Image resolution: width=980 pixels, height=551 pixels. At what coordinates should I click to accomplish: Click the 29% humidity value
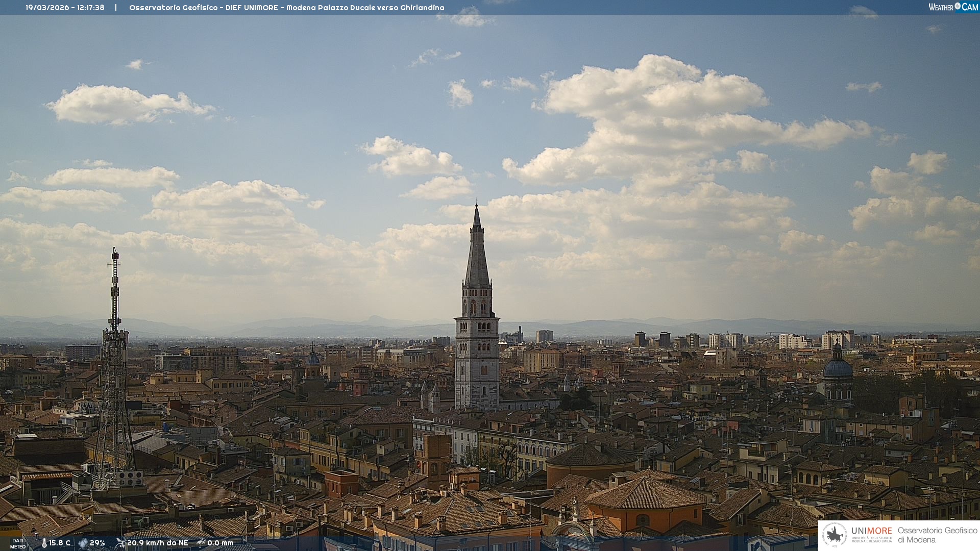(x=97, y=543)
